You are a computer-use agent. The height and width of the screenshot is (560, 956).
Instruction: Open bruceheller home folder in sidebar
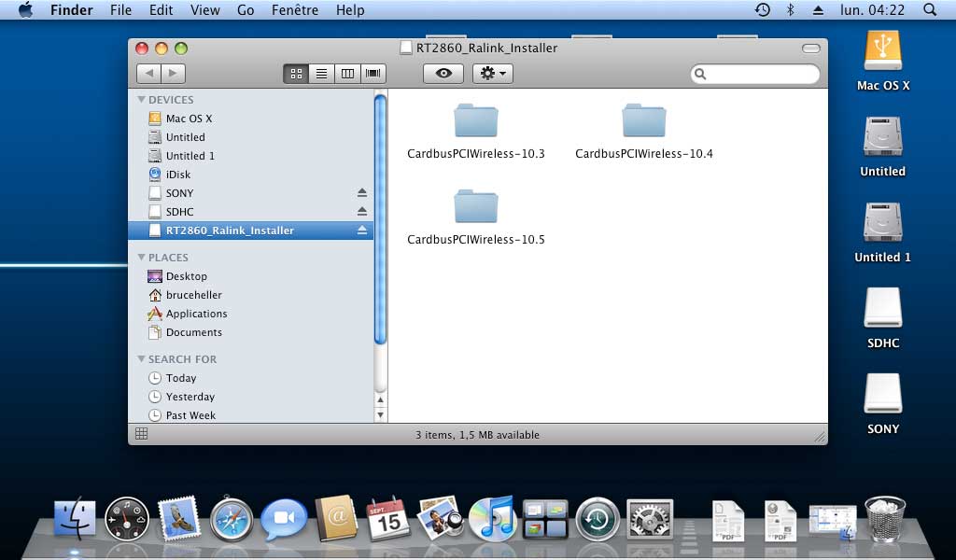click(x=250, y=295)
